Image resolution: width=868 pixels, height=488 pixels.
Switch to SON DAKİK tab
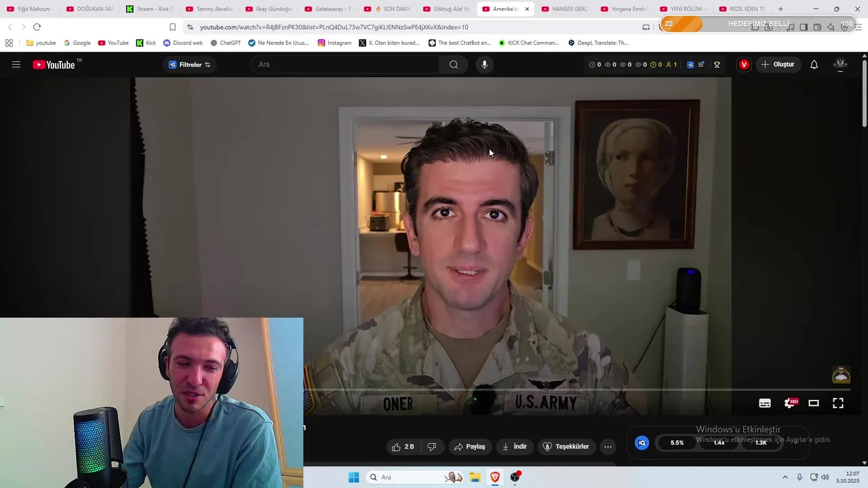click(x=387, y=9)
